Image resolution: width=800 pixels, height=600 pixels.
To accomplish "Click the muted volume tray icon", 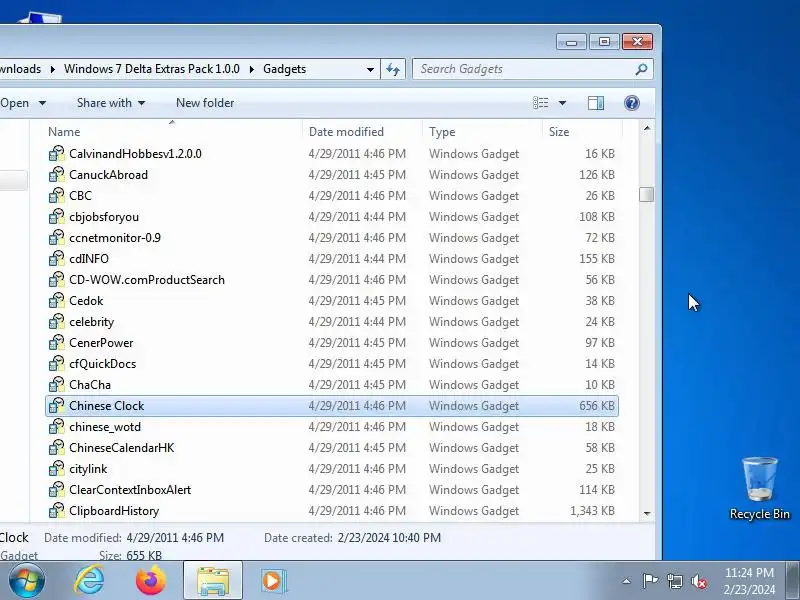I will coord(699,581).
